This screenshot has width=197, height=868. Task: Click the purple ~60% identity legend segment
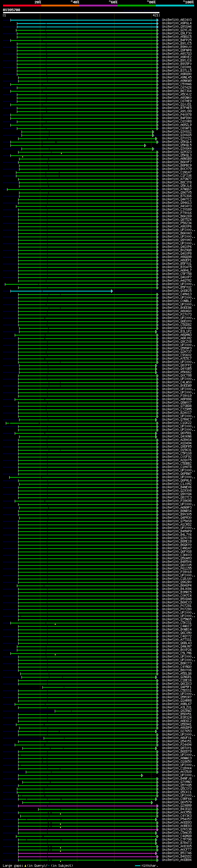tap(98, 6)
